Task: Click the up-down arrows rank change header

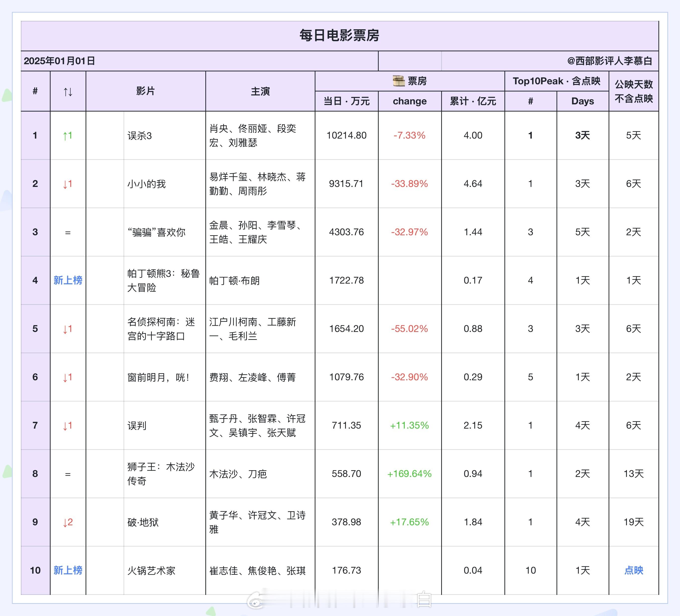Action: [x=68, y=91]
